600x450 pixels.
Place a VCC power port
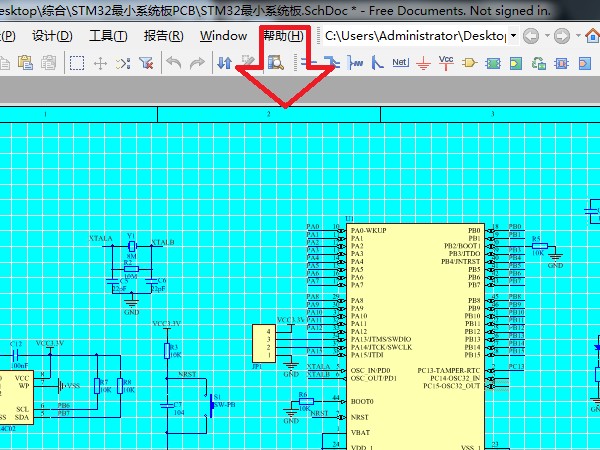tap(446, 63)
